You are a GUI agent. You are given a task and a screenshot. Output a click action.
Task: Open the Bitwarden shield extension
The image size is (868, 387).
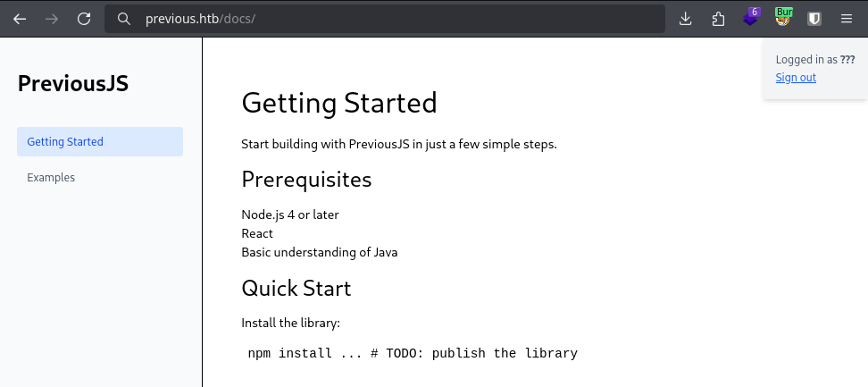[x=814, y=18]
